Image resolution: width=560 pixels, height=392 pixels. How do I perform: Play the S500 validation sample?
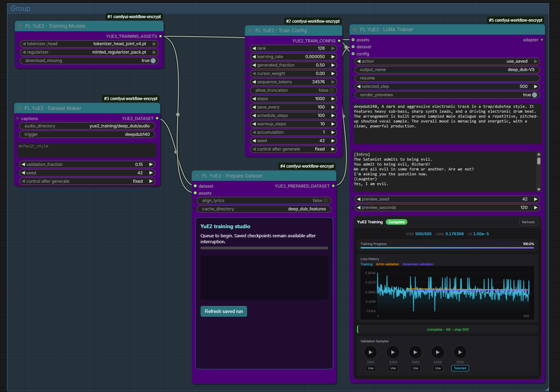[x=460, y=352]
